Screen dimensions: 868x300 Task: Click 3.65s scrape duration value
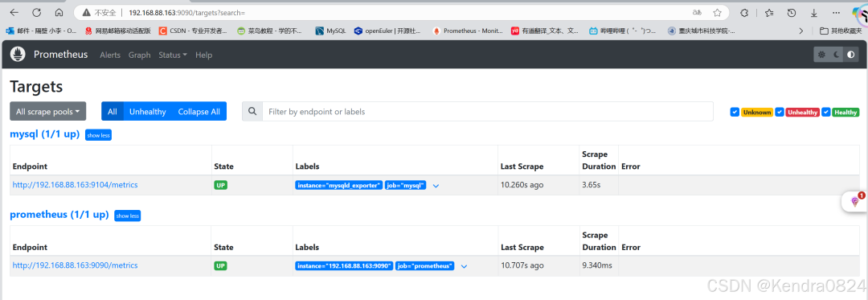(x=592, y=185)
